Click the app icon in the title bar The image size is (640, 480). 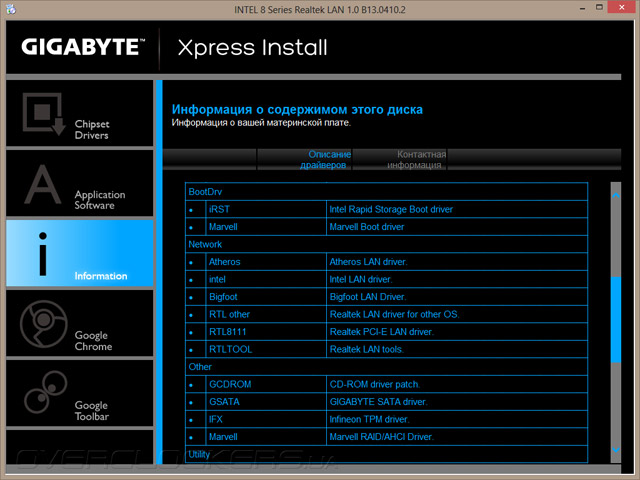tap(11, 9)
